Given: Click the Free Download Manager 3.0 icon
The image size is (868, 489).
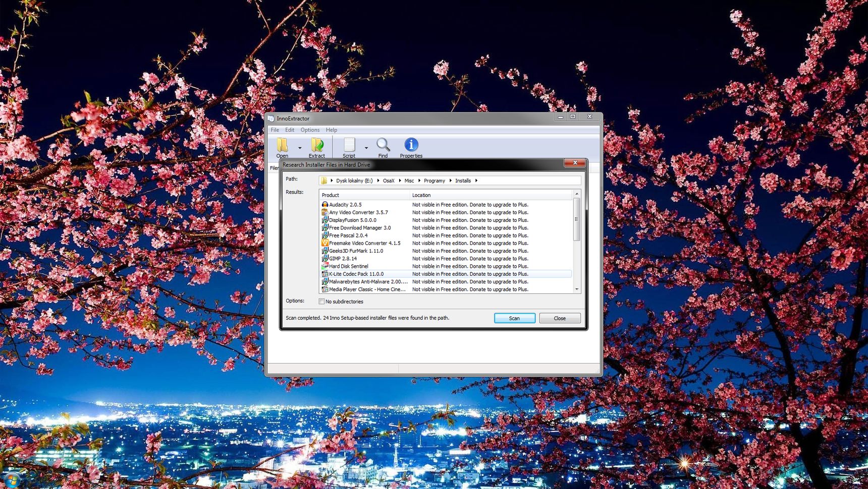Looking at the screenshot, I should coord(325,228).
